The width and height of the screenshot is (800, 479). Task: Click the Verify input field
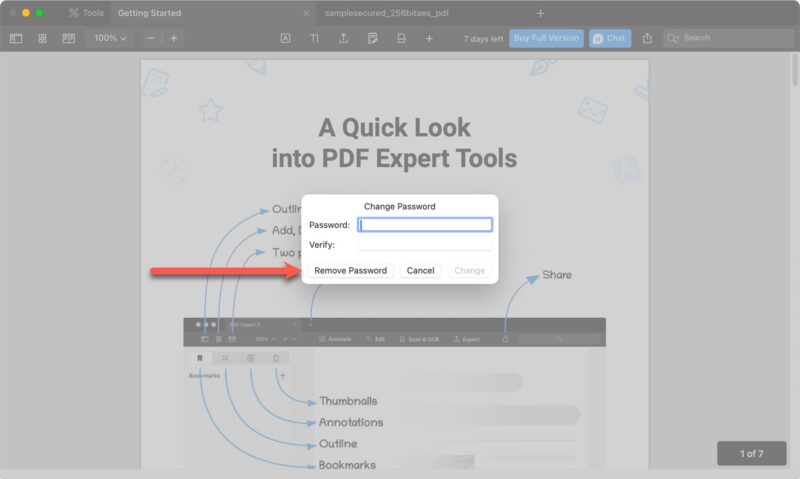[425, 245]
